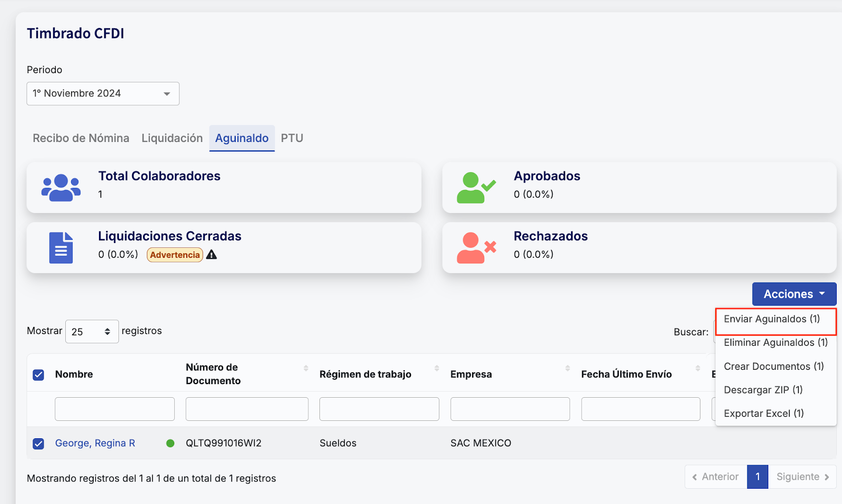The height and width of the screenshot is (504, 842).
Task: Click the Siguiente pagination button
Action: coord(802,477)
